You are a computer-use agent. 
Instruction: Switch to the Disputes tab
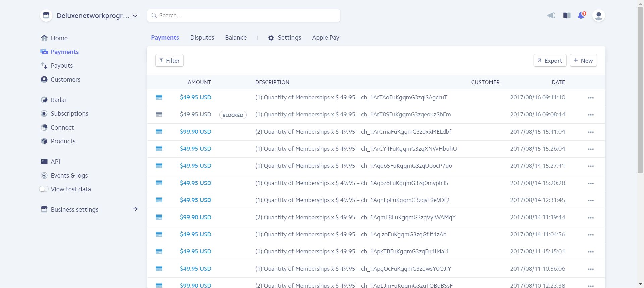[x=202, y=38]
